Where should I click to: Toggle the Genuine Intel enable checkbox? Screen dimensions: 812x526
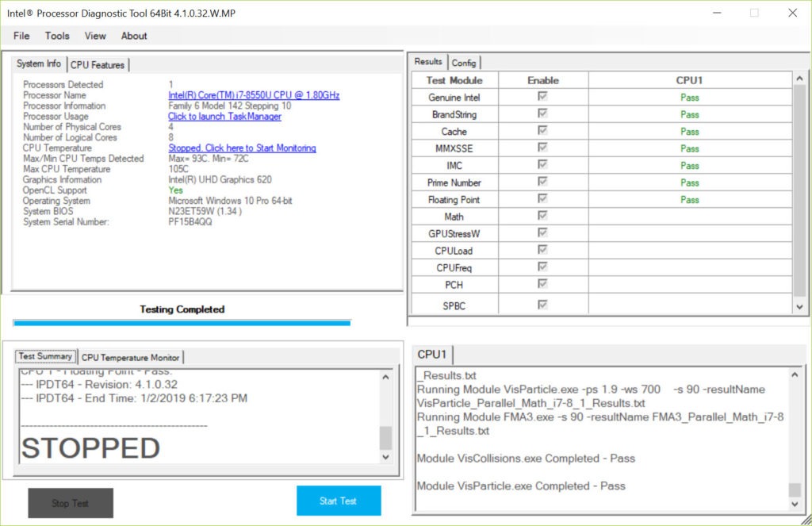(x=542, y=96)
